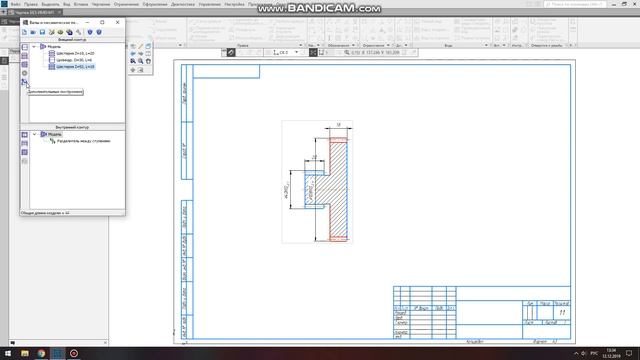Click the question-mark help icon in shafts dialog
Image resolution: width=640 pixels, height=360 pixels.
pyautogui.click(x=99, y=32)
